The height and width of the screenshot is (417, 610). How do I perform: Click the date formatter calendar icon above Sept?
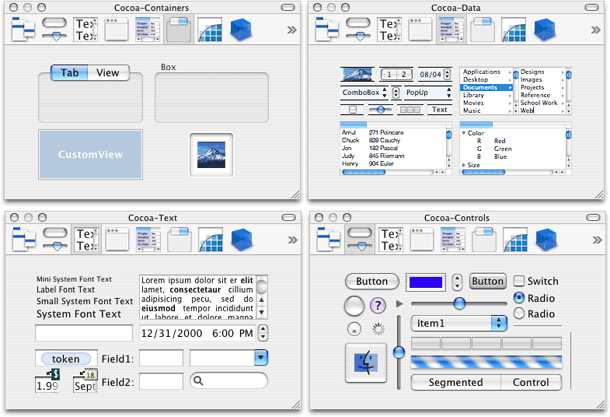(x=90, y=374)
